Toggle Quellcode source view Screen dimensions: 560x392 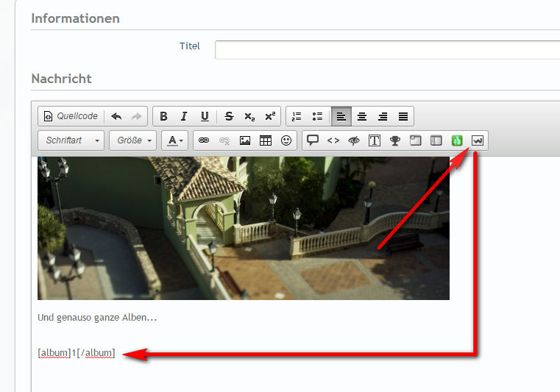pos(71,116)
